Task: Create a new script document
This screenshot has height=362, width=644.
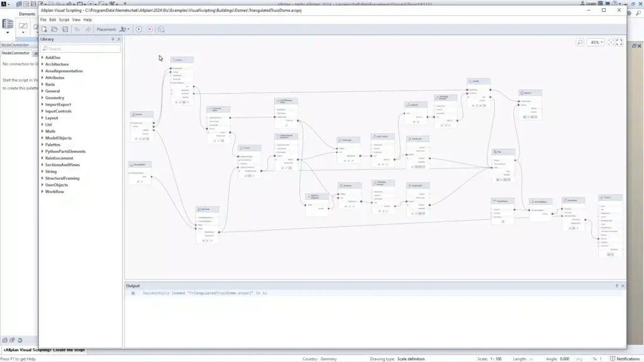Action: (44, 29)
